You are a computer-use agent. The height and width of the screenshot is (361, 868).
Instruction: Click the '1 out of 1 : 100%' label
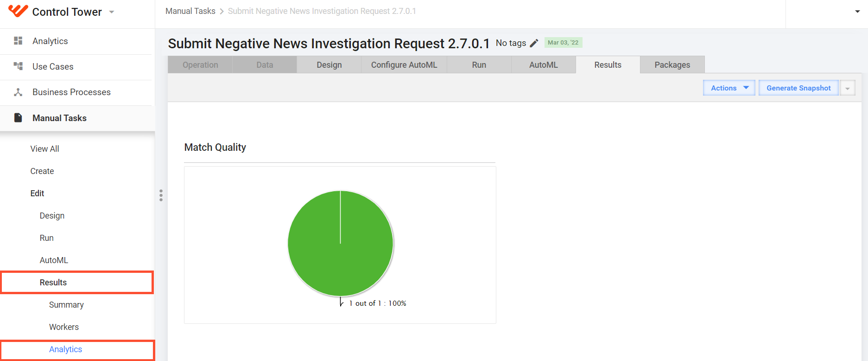(x=378, y=303)
